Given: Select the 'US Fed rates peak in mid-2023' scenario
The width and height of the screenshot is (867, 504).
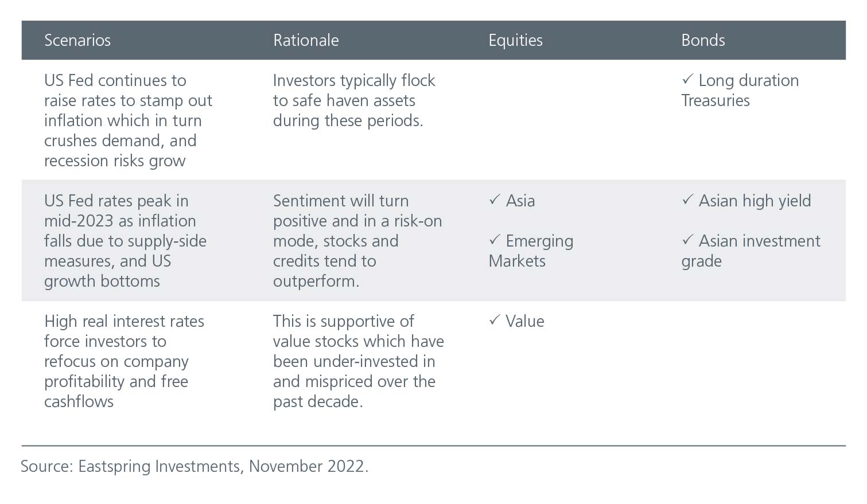Looking at the screenshot, I should tap(125, 241).
